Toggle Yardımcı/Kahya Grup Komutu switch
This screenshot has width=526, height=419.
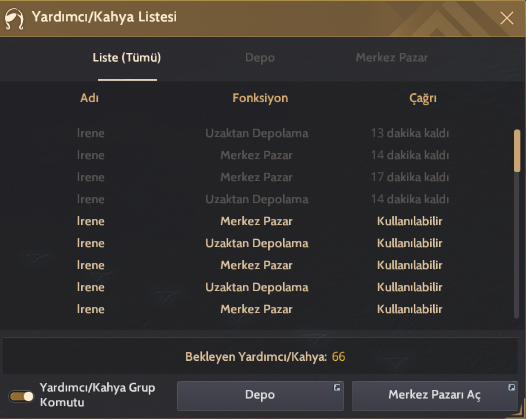coord(21,397)
